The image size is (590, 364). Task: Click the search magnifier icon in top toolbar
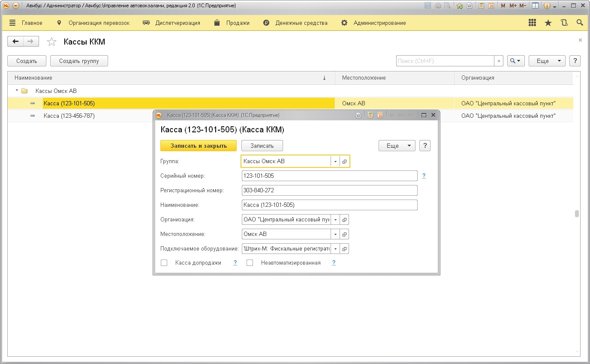[580, 23]
